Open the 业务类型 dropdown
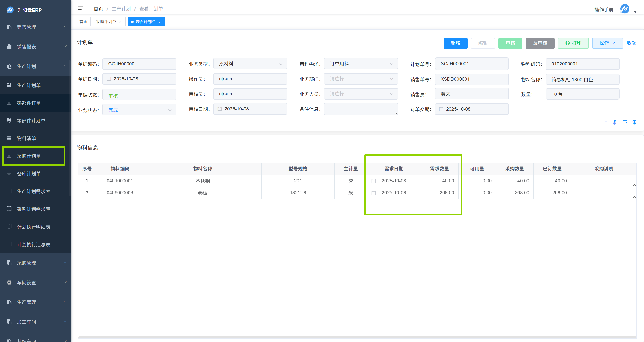This screenshot has height=342, width=644. (250, 64)
